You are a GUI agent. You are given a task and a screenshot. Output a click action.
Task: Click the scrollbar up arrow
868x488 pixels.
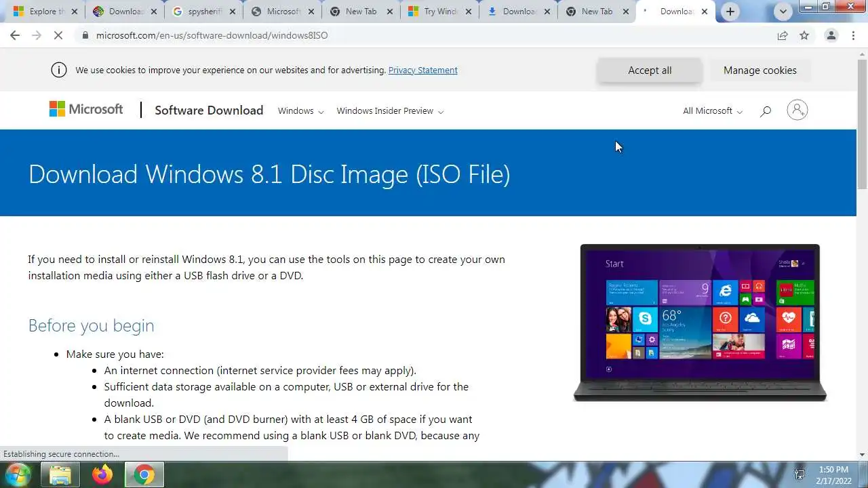point(862,54)
